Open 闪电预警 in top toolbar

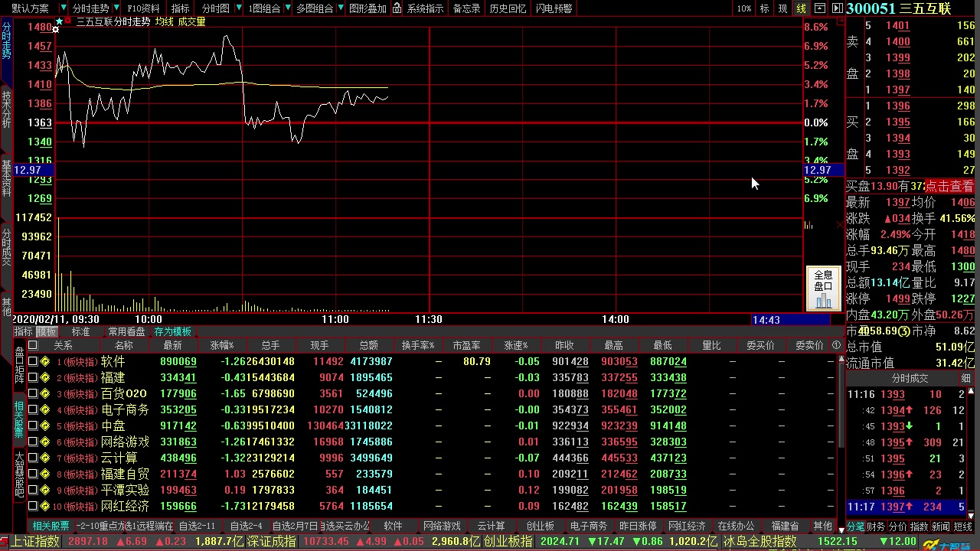554,8
